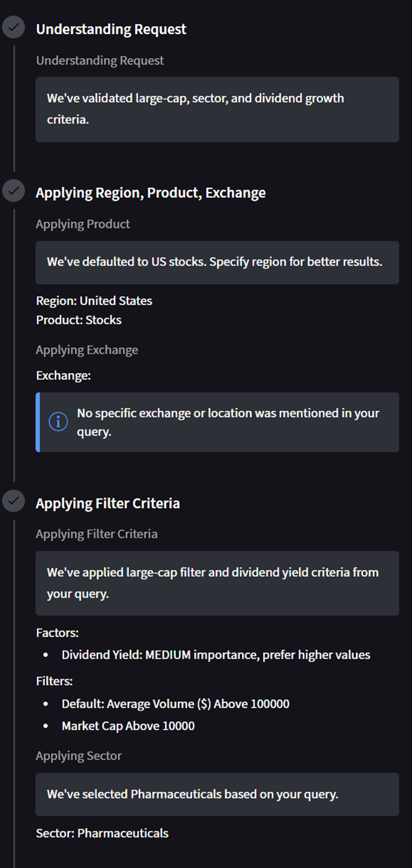Select the Applying Exchange sub-label
The width and height of the screenshot is (412, 868).
pyautogui.click(x=87, y=350)
